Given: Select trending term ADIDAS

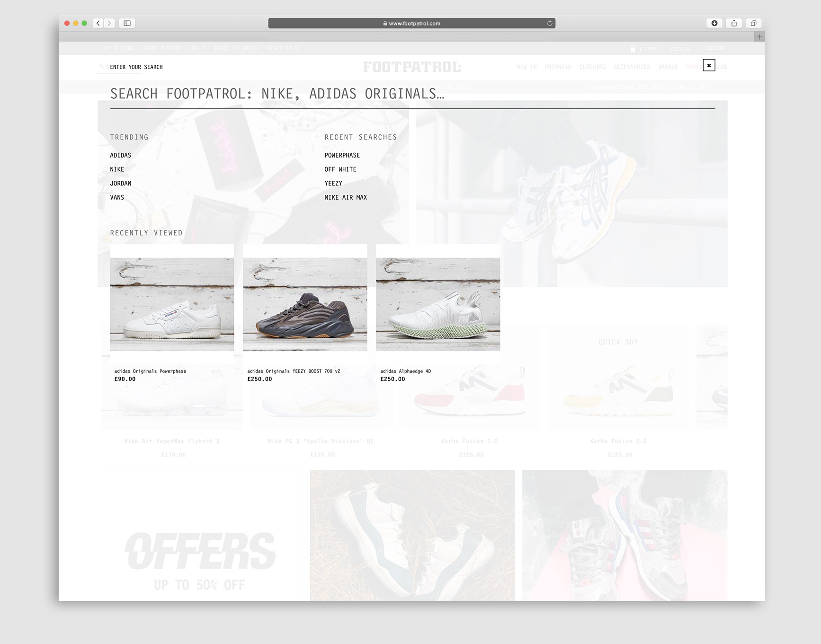Looking at the screenshot, I should (121, 155).
